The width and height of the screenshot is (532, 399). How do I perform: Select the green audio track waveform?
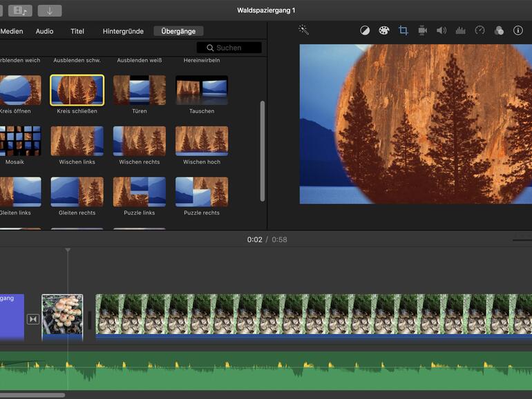(266, 371)
